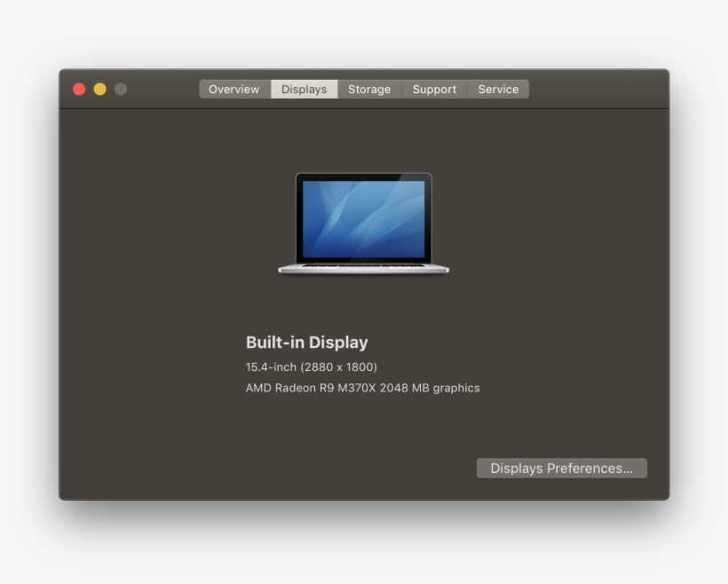
Task: Select the 15.4-inch (2880 x 1800) resolution text
Action: point(311,367)
